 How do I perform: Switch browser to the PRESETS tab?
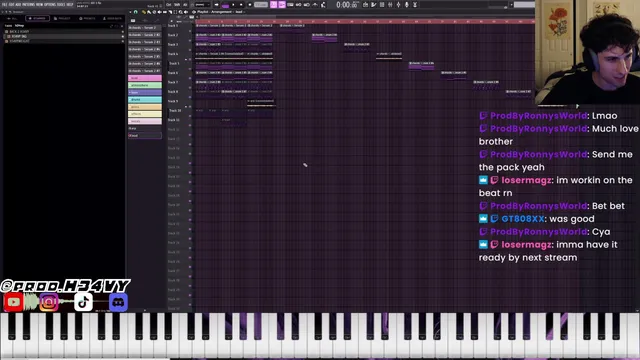87,18
